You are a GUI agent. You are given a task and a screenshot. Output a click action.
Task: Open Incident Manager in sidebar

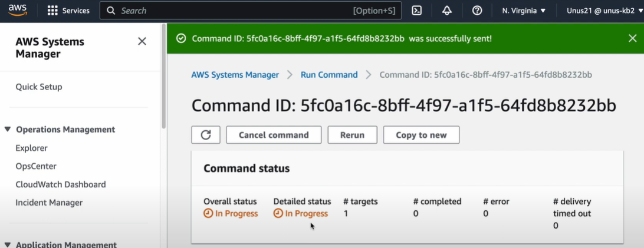point(49,203)
